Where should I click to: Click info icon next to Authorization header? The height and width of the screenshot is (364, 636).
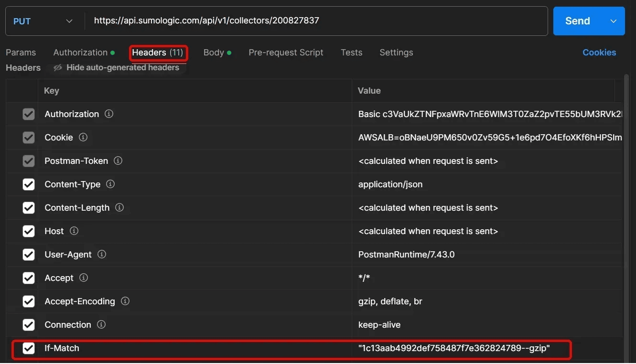coord(109,114)
